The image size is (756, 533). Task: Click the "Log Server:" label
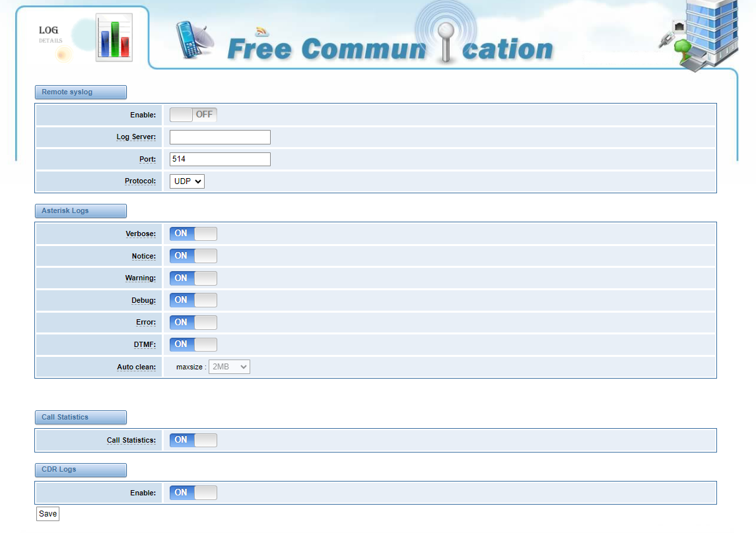click(136, 137)
